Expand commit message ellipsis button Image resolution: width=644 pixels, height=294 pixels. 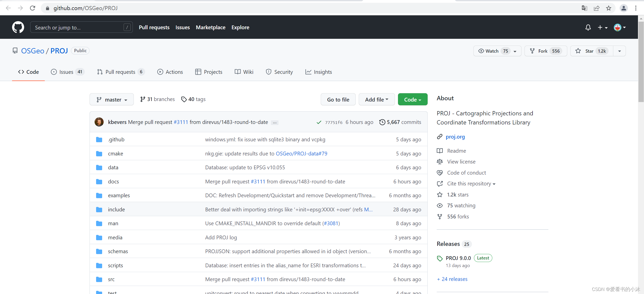275,122
